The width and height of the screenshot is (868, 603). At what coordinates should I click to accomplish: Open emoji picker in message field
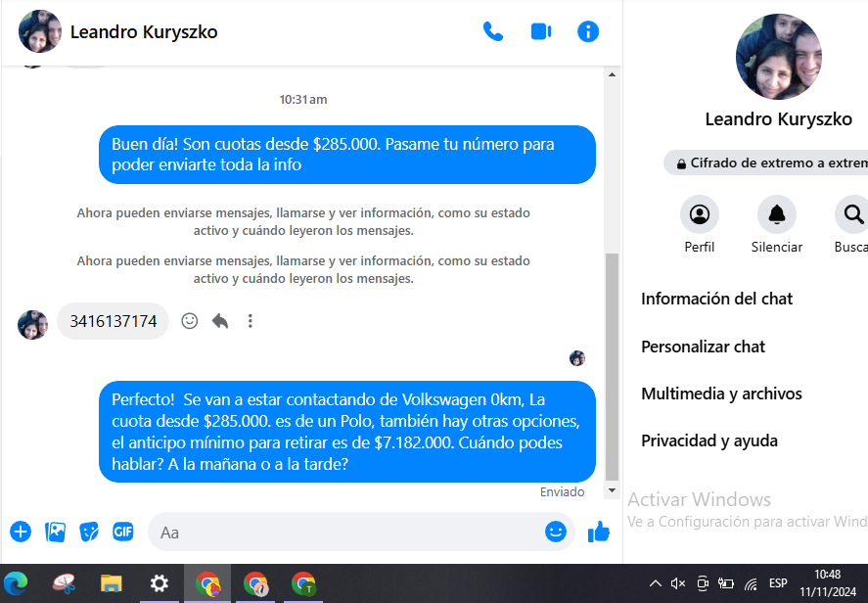point(555,532)
